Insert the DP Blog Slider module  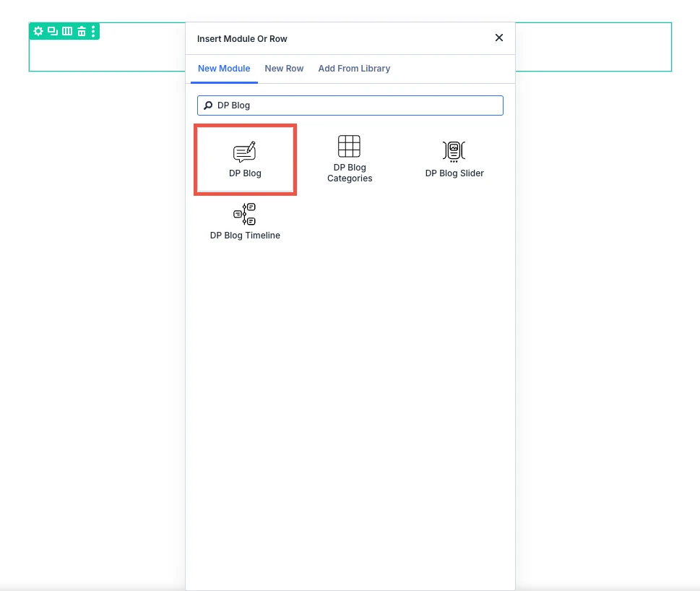point(454,160)
